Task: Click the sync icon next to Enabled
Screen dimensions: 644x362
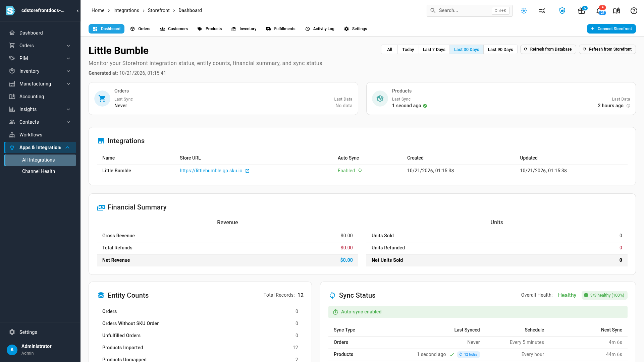Action: tap(360, 170)
